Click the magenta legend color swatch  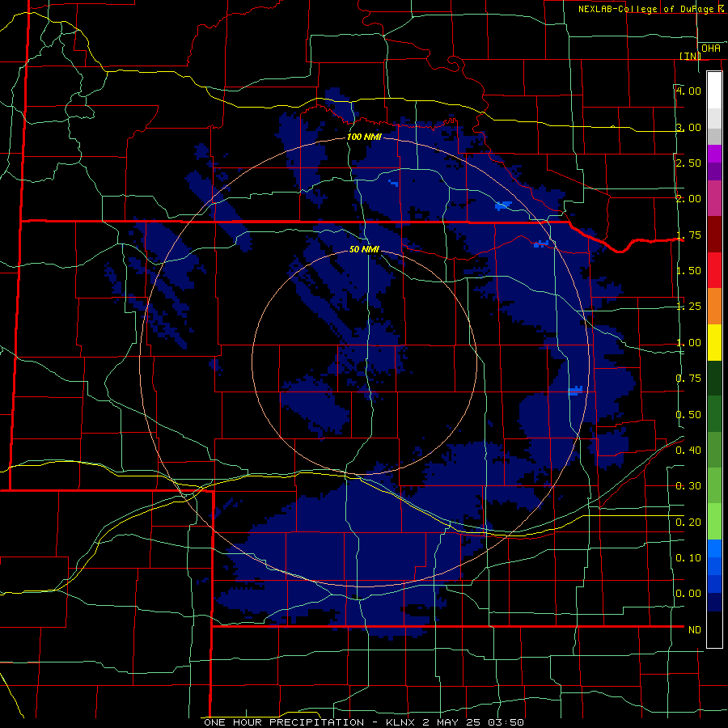click(x=714, y=154)
